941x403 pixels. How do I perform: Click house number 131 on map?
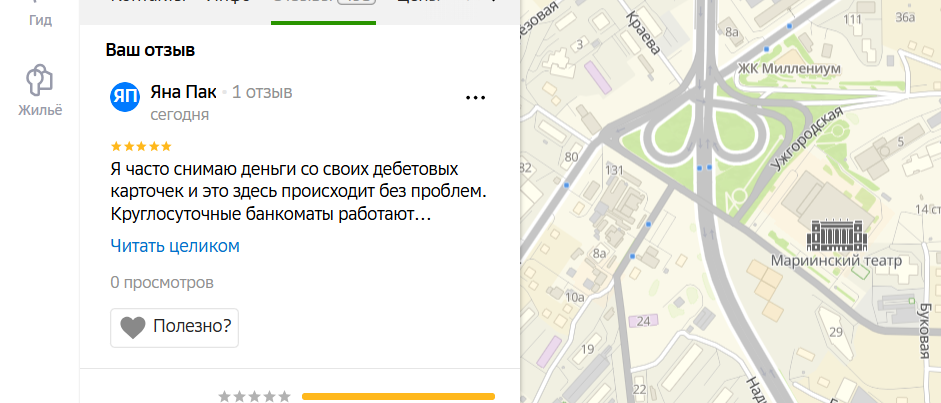tap(615, 169)
